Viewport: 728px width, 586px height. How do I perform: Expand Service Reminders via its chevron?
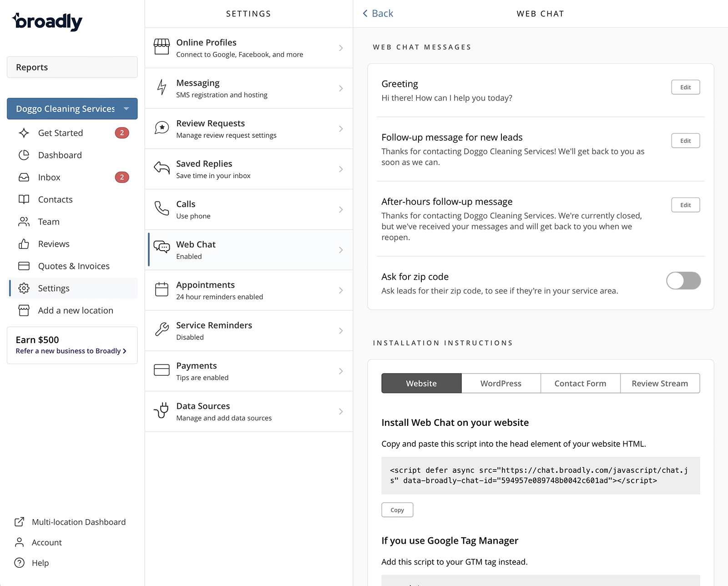tap(341, 331)
